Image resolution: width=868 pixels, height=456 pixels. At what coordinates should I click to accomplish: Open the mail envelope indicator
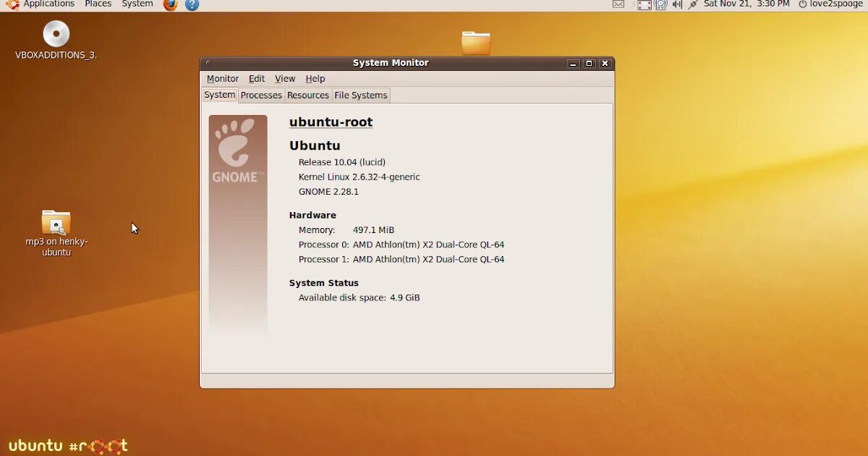(x=618, y=4)
